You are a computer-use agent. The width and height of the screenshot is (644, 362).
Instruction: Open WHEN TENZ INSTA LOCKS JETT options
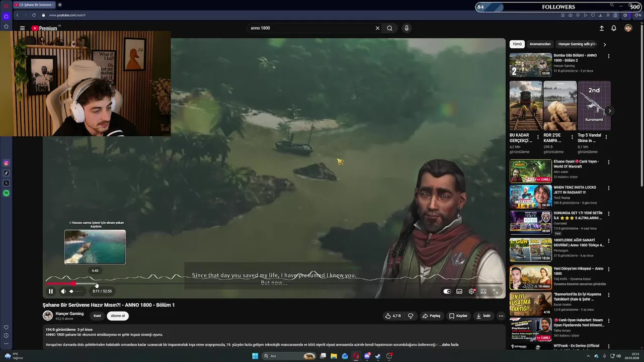(x=609, y=188)
